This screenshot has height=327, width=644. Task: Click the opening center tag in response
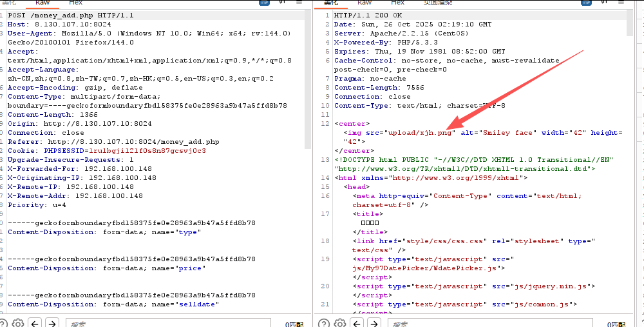[352, 124]
